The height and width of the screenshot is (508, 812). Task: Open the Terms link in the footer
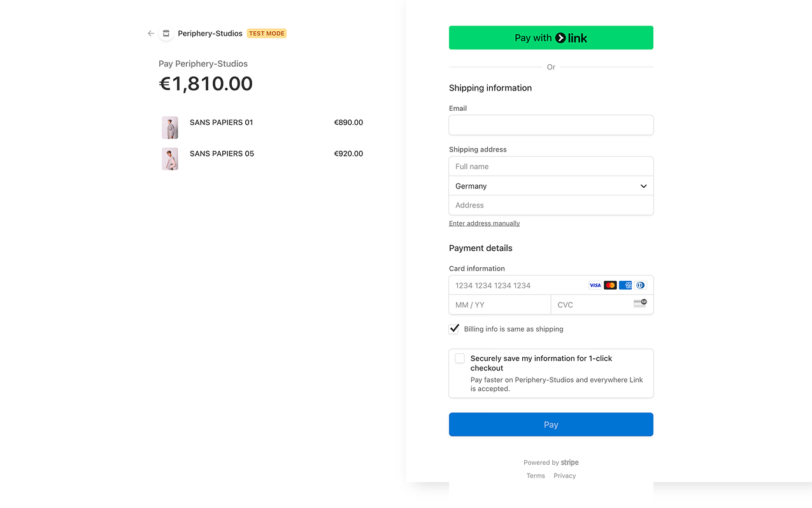pos(535,475)
